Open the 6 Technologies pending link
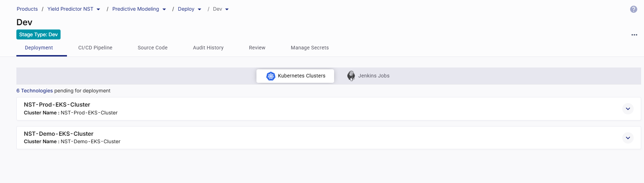644x183 pixels. [35, 91]
